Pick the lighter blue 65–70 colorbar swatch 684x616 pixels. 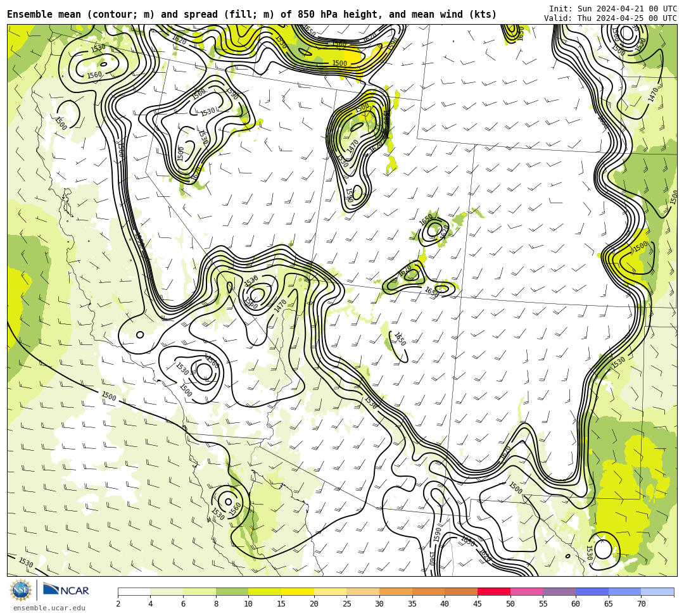click(x=624, y=591)
